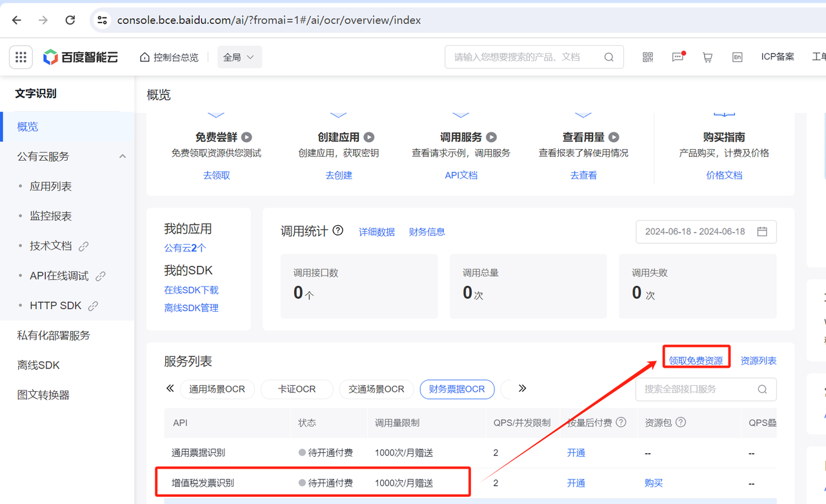
Task: Open the shopping cart icon
Action: coord(707,57)
